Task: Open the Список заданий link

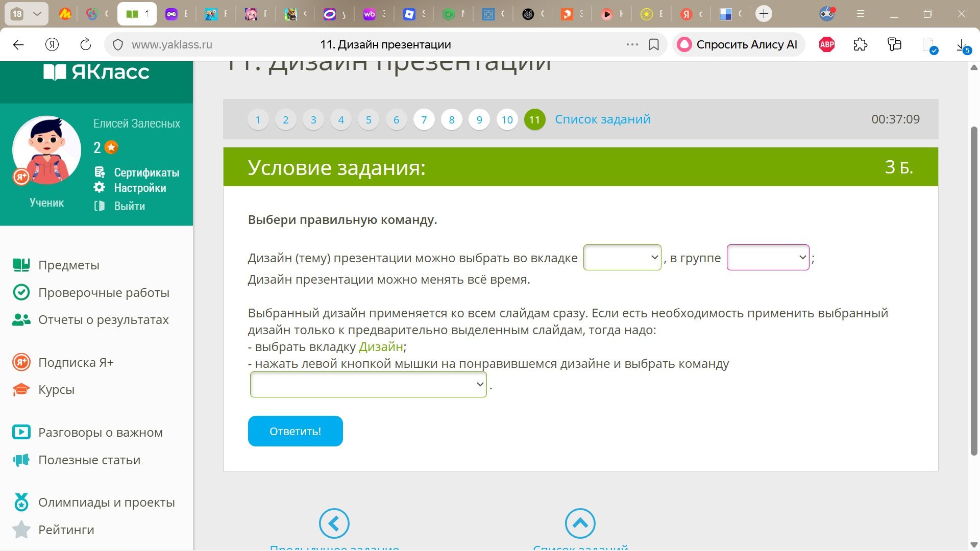Action: tap(602, 119)
